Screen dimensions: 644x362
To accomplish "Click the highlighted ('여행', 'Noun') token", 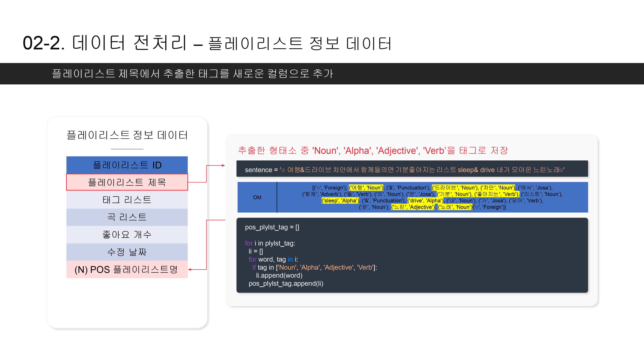I will [366, 188].
